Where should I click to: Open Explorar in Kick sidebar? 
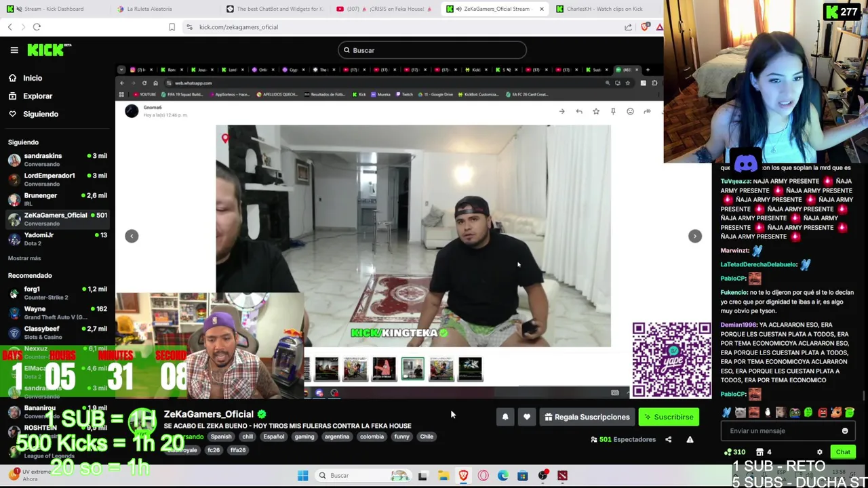click(x=37, y=96)
